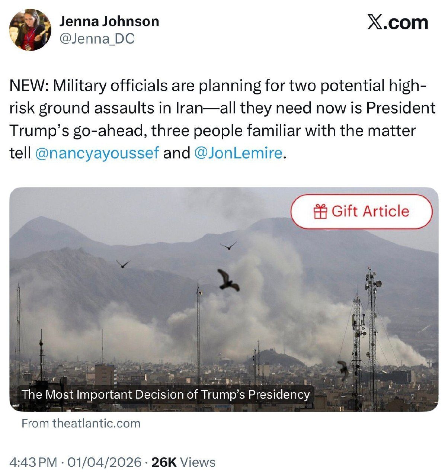Screen dimensions: 448x476
Task: Open the @Jenna_DC handle
Action: (97, 39)
